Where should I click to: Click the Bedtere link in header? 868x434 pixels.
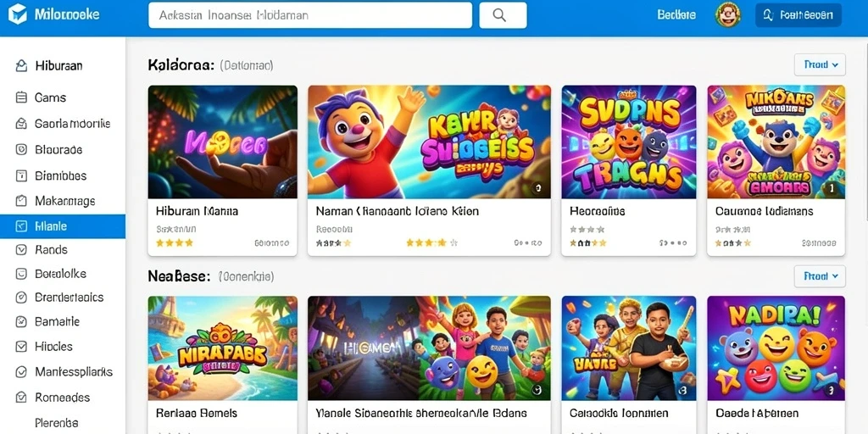coord(676,15)
